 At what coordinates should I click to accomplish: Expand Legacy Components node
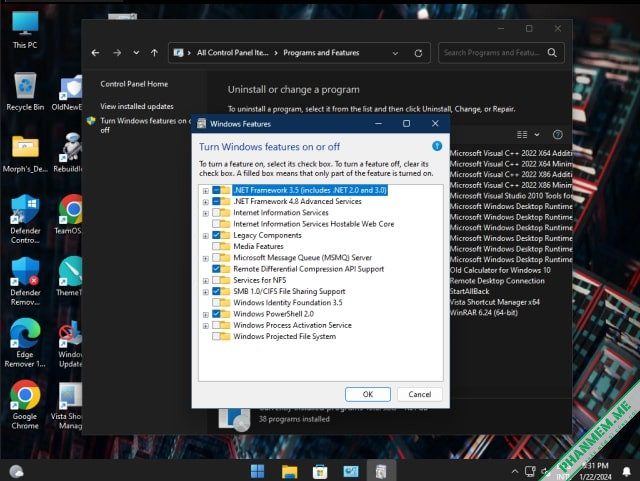tap(205, 236)
